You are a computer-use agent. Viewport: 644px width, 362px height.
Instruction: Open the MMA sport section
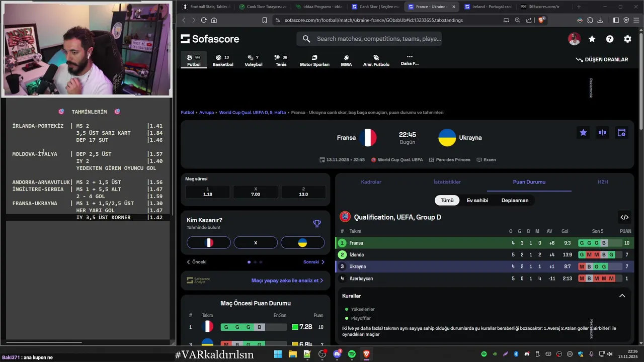point(346,60)
